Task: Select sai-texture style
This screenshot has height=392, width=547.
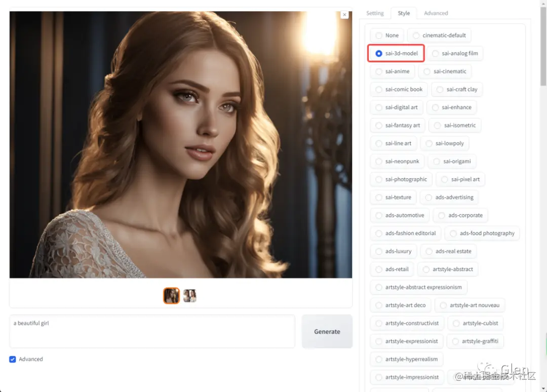Action: [x=393, y=198]
